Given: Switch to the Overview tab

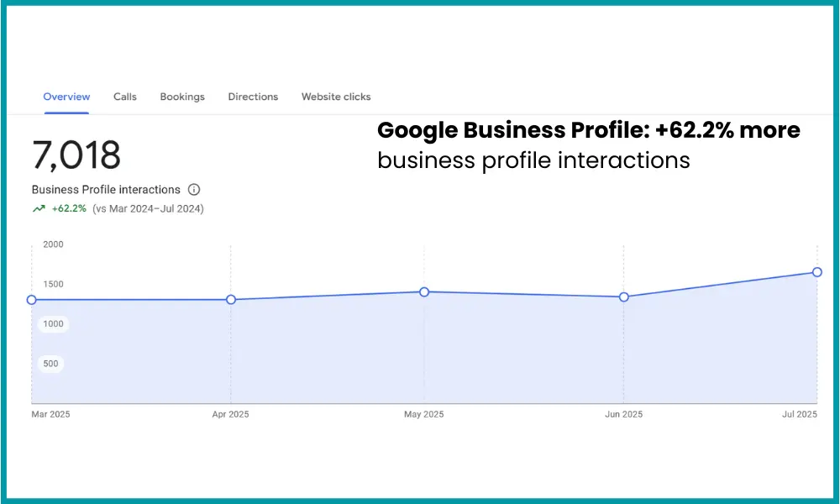Looking at the screenshot, I should tap(66, 97).
